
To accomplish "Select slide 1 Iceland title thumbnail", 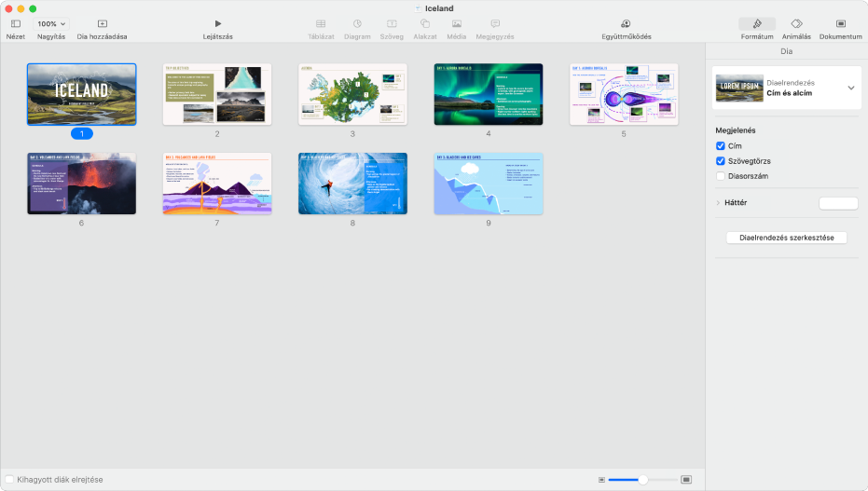I will [x=81, y=94].
